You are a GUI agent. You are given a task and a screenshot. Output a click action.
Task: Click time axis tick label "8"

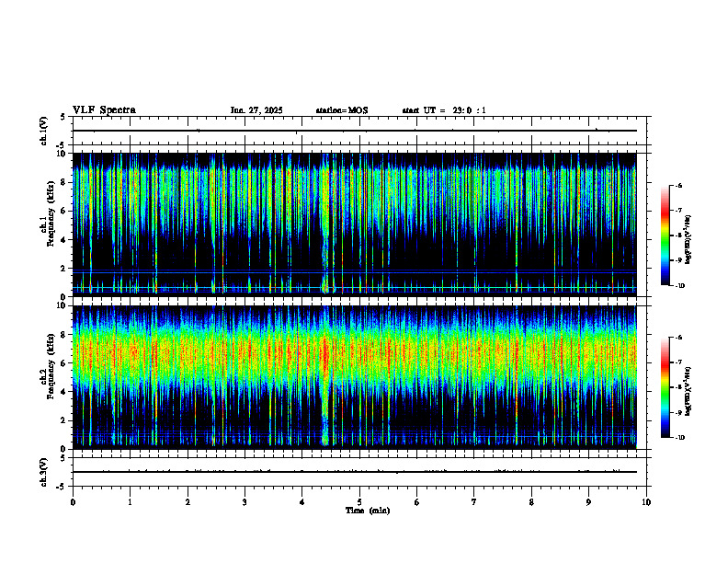(x=531, y=502)
